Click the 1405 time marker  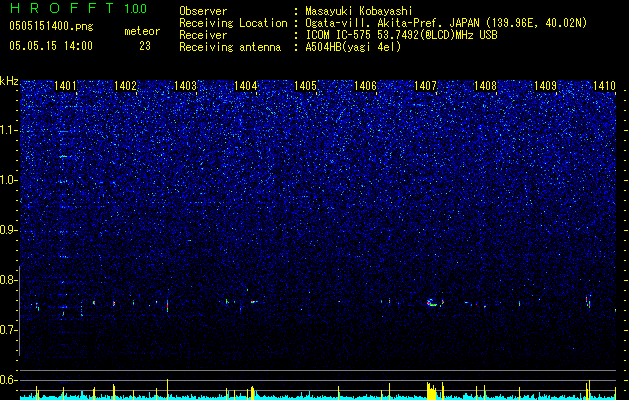tap(306, 85)
